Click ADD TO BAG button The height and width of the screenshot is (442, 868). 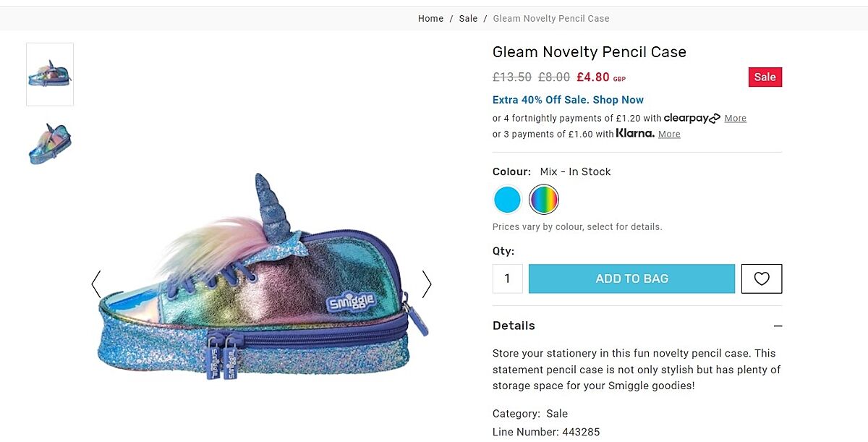click(x=631, y=279)
